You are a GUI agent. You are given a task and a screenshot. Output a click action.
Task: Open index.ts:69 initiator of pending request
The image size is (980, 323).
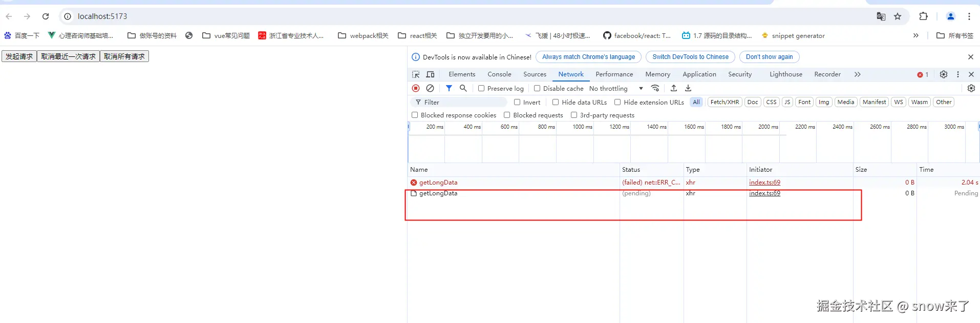click(764, 193)
